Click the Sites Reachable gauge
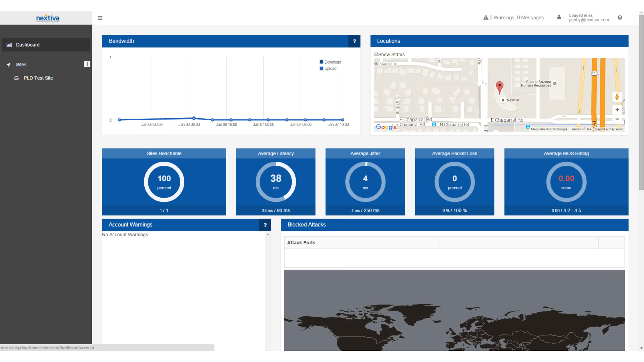 (x=164, y=182)
